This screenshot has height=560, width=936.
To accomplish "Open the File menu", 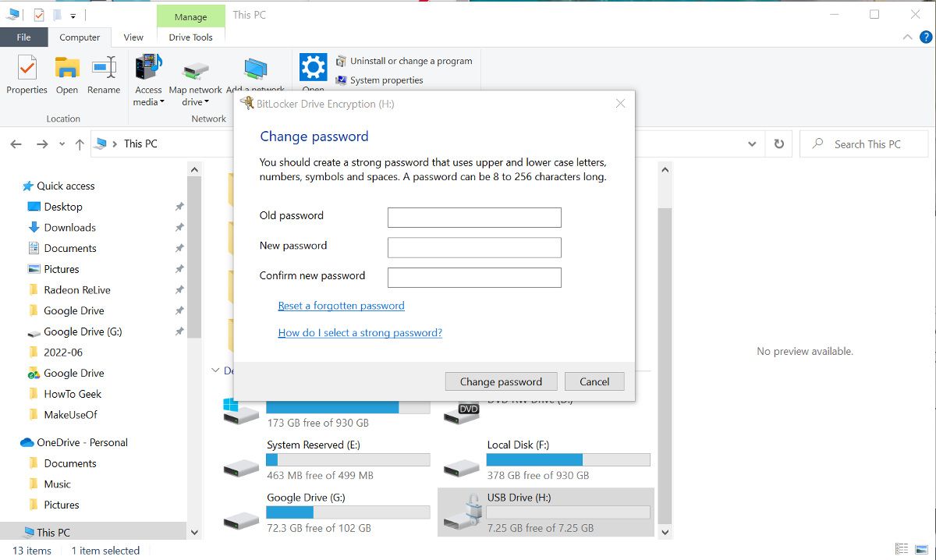I will [x=23, y=37].
